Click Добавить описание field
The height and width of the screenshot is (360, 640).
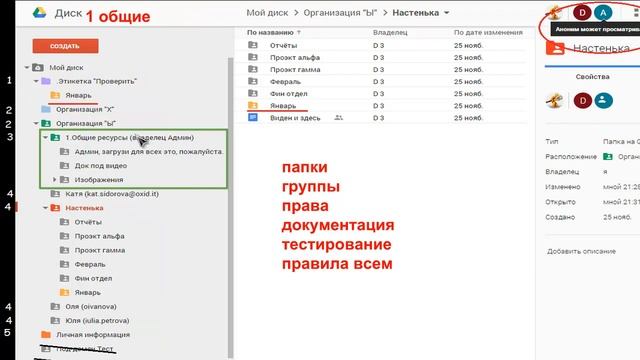(x=581, y=251)
